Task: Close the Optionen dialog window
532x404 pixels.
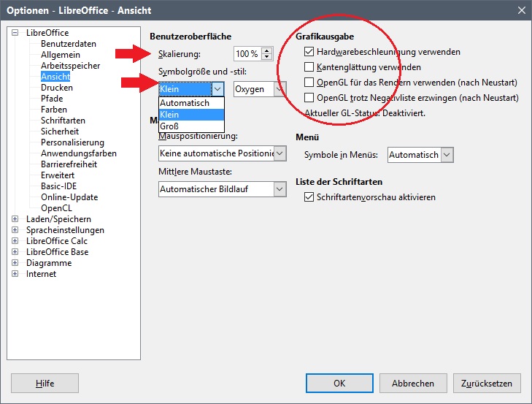Action: point(522,10)
